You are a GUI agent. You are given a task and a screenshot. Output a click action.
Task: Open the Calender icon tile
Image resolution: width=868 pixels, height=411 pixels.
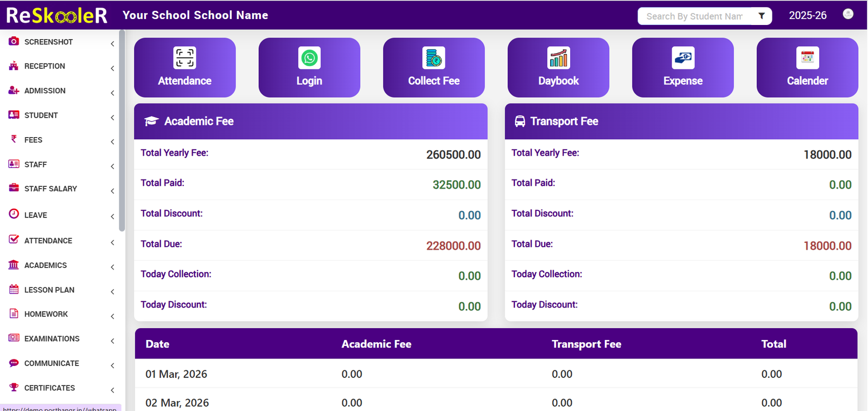[807, 58]
